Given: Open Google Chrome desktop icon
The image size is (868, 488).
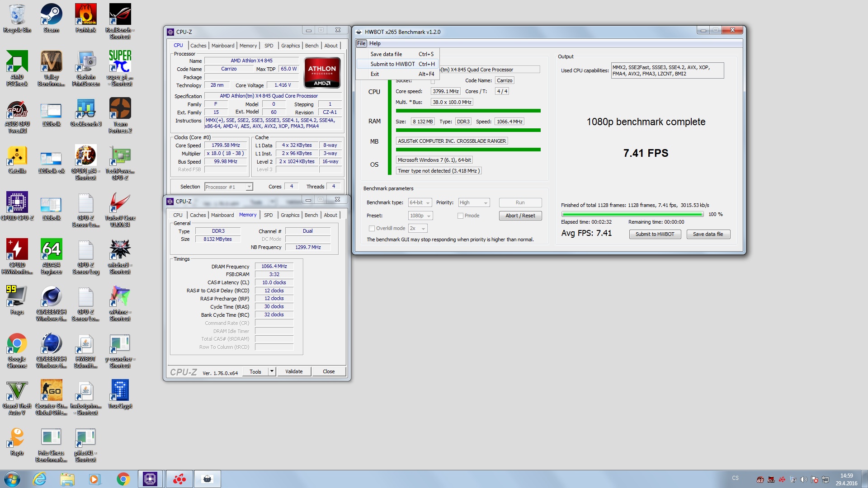Looking at the screenshot, I should click(17, 350).
